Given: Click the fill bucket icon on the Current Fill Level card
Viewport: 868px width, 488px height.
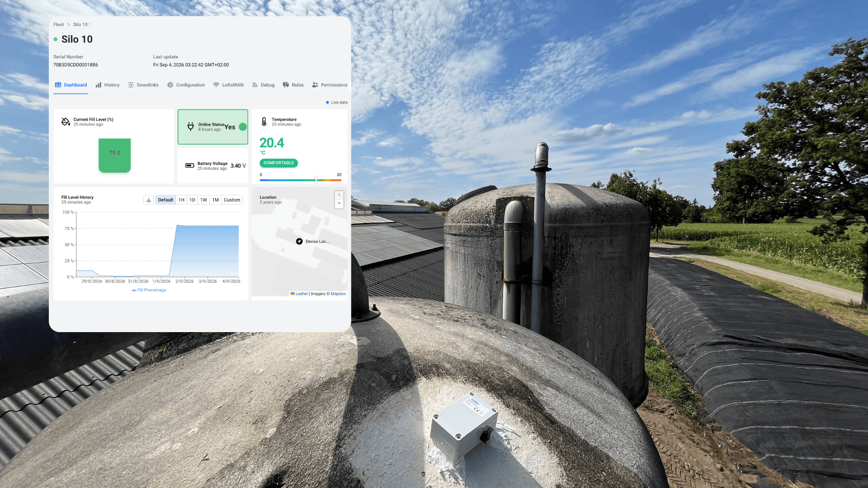Looking at the screenshot, I should pyautogui.click(x=66, y=122).
